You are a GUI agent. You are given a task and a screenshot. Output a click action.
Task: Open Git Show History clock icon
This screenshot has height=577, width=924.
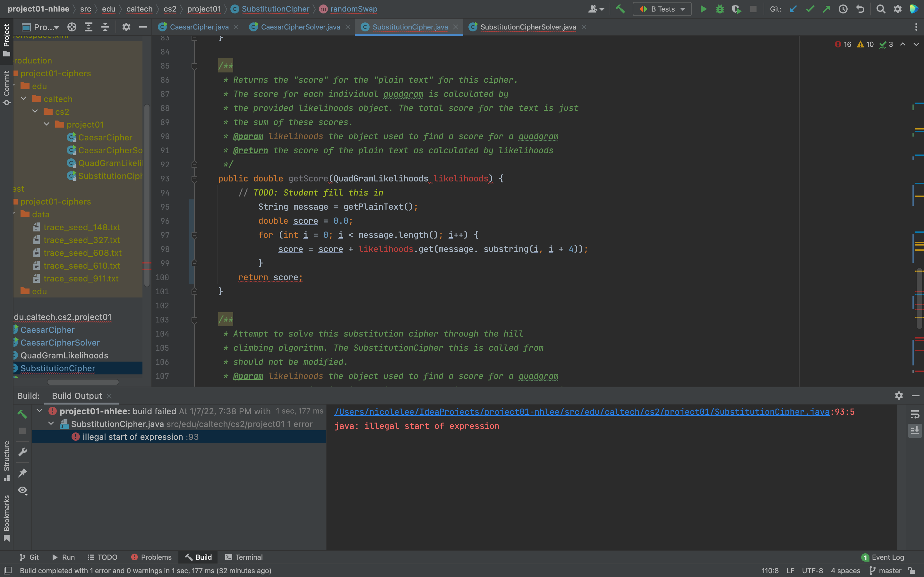(843, 9)
